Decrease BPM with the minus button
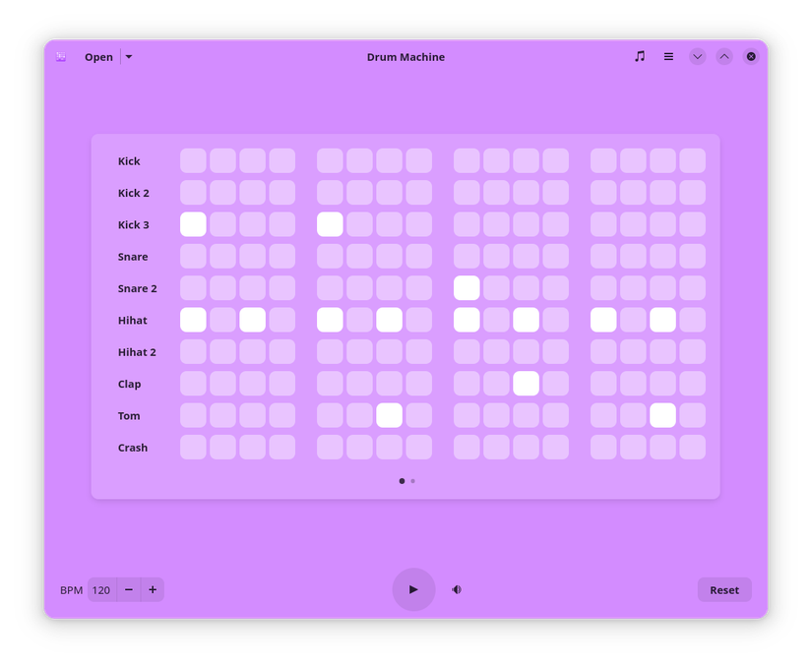 click(129, 589)
